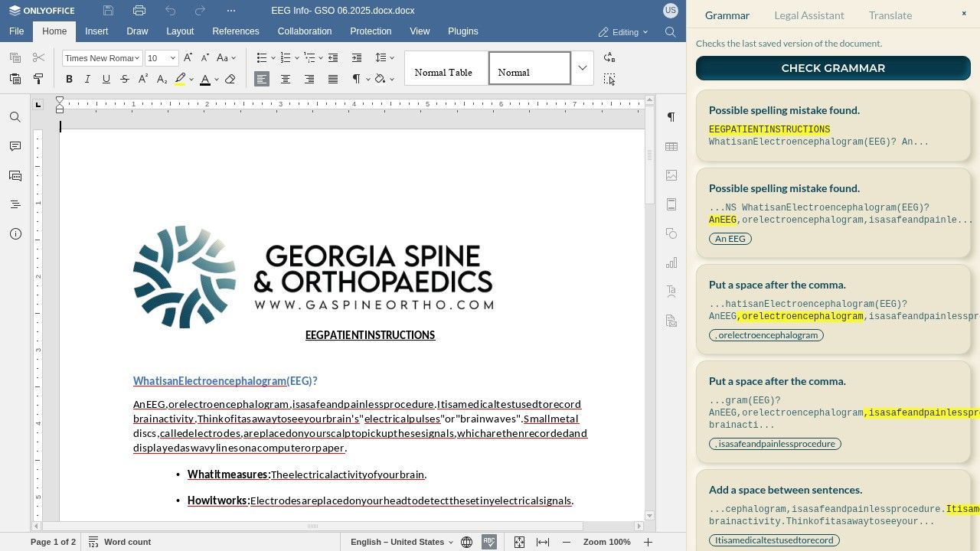
Task: Click the Clear style eraser icon
Action: tap(230, 79)
